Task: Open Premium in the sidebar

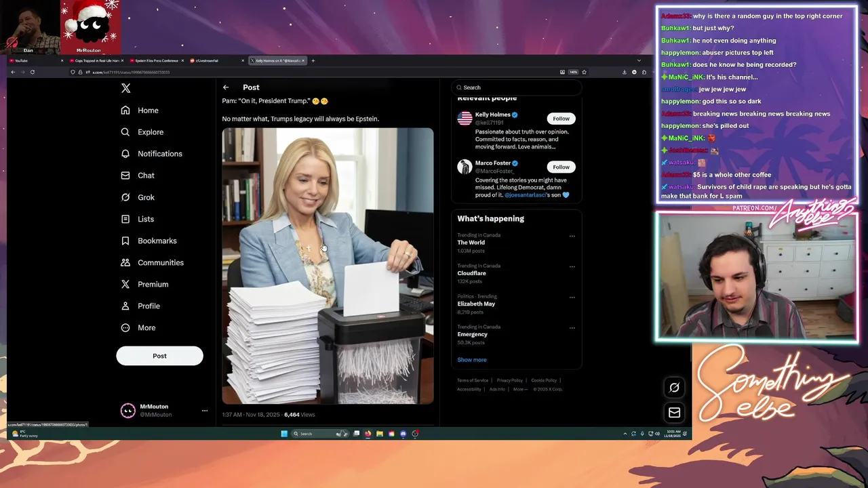Action: [x=144, y=284]
